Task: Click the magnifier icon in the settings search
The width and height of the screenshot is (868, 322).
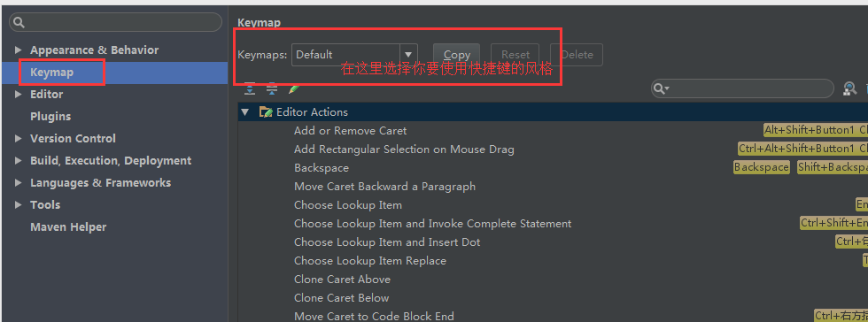Action: click(x=19, y=22)
